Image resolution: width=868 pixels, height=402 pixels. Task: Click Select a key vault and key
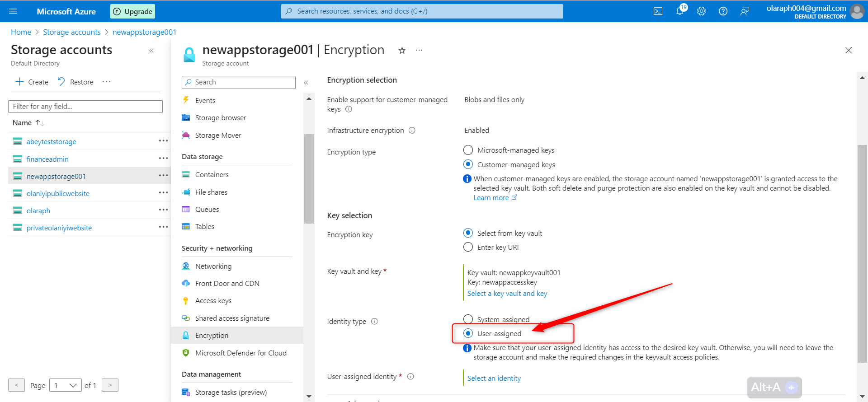tap(507, 294)
